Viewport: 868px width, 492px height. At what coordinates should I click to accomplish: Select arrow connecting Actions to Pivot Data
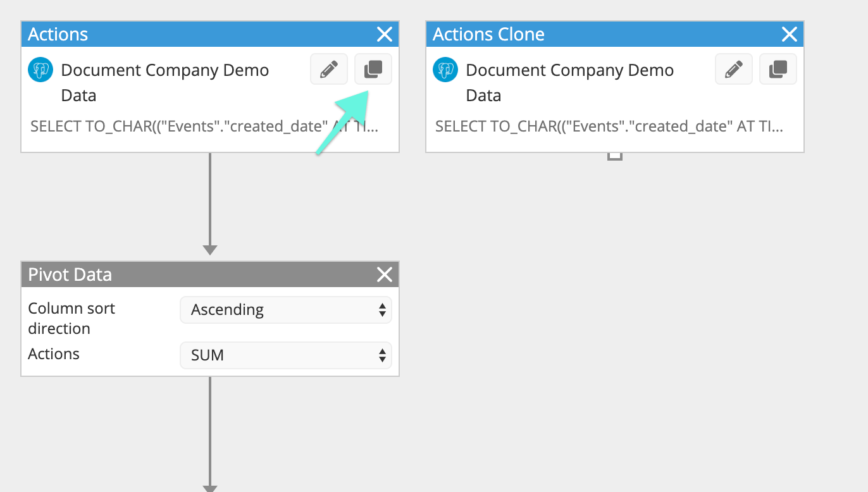coord(210,204)
